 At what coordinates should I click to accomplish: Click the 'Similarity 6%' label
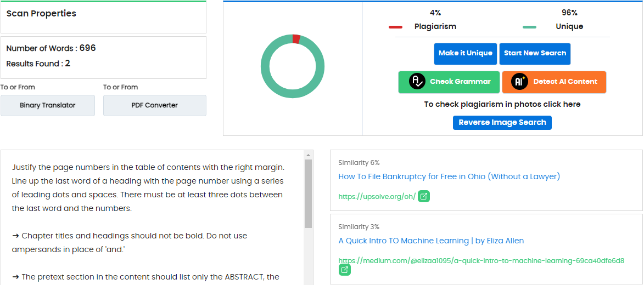pyautogui.click(x=359, y=163)
